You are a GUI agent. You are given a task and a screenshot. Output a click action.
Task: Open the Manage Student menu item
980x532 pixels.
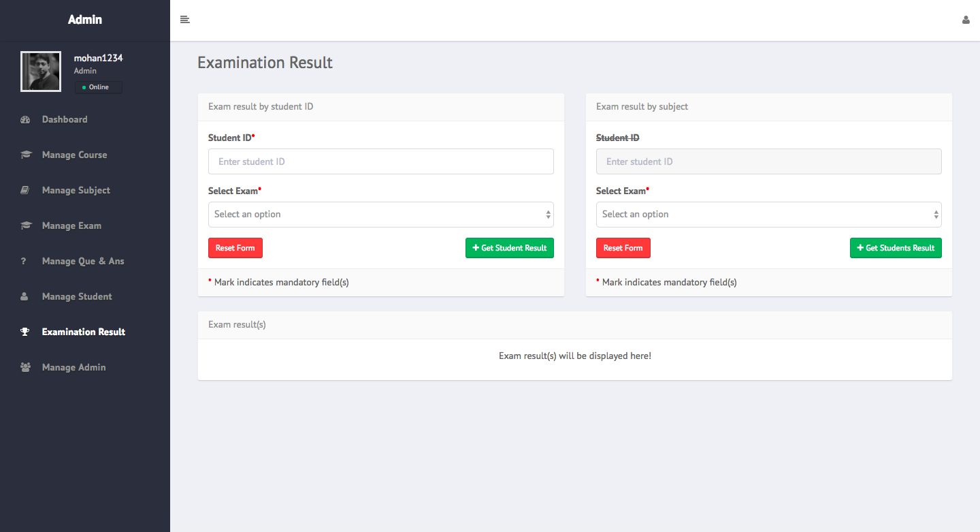click(76, 296)
